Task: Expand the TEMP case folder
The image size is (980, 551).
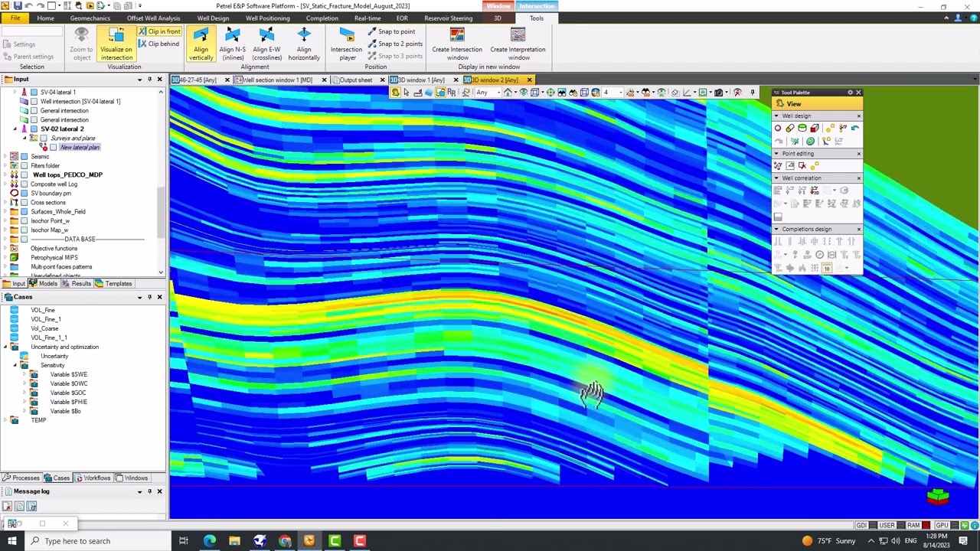Action: [5, 420]
